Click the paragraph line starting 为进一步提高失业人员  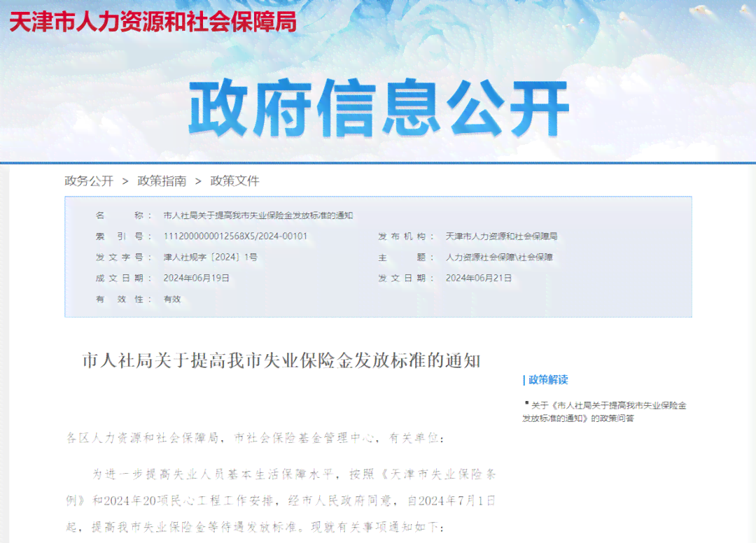click(x=294, y=474)
